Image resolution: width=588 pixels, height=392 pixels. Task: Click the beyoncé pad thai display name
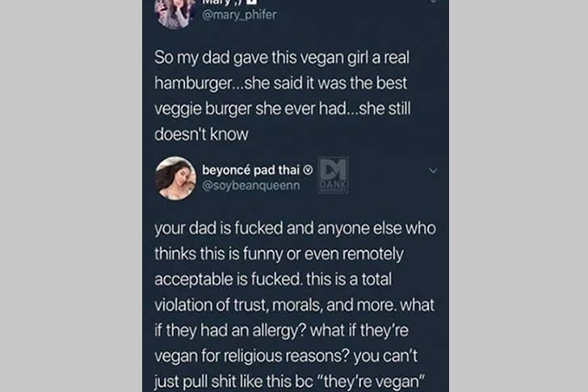(250, 170)
